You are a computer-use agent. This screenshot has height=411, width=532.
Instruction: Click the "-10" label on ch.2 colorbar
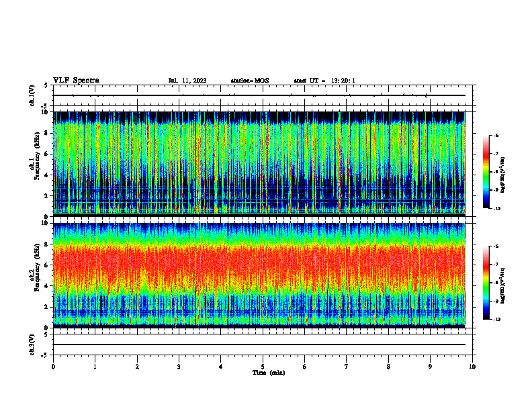(x=496, y=320)
